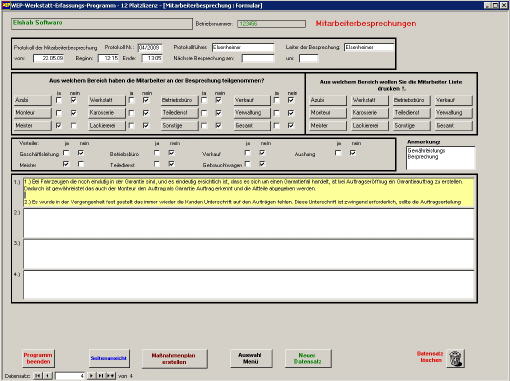
Task: Click the new record asterisk navigation button
Action: pyautogui.click(x=110, y=376)
